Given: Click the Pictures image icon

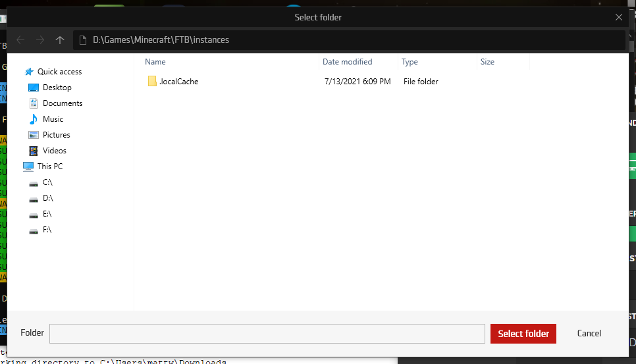Looking at the screenshot, I should [x=34, y=135].
